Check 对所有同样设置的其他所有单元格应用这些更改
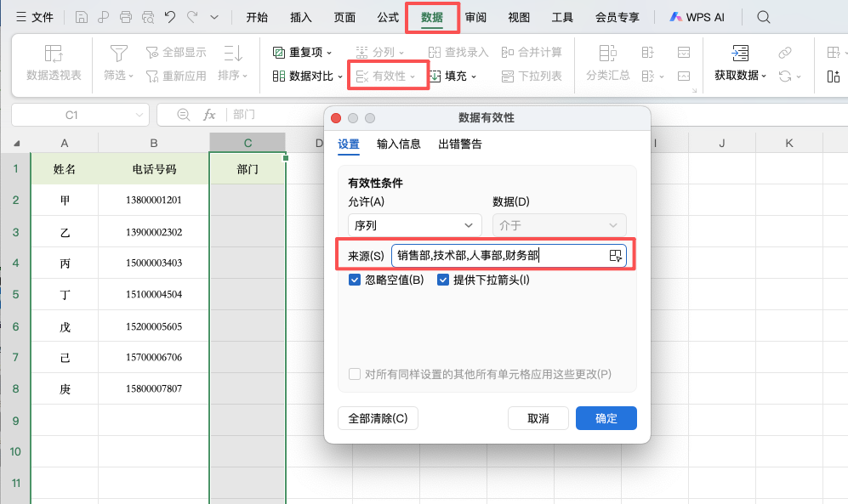 point(355,374)
